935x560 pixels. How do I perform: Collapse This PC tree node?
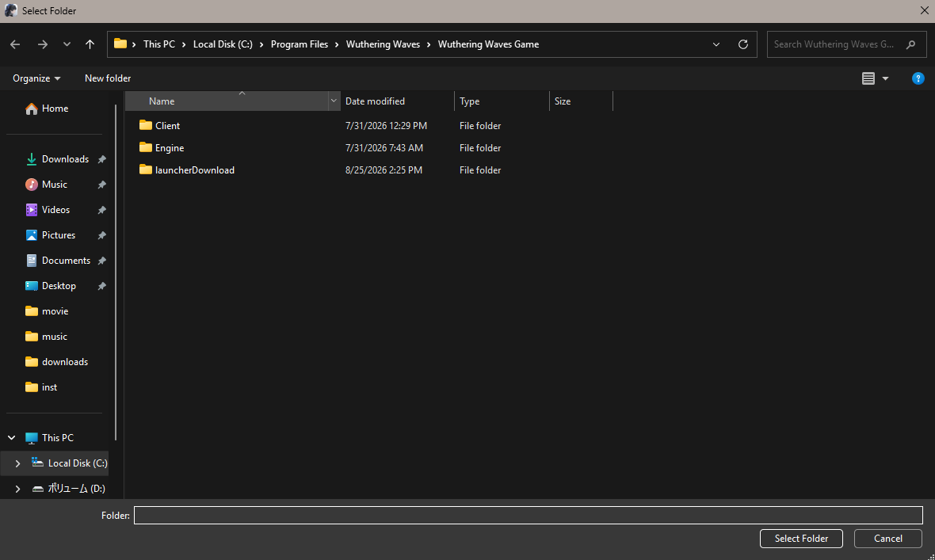11,438
